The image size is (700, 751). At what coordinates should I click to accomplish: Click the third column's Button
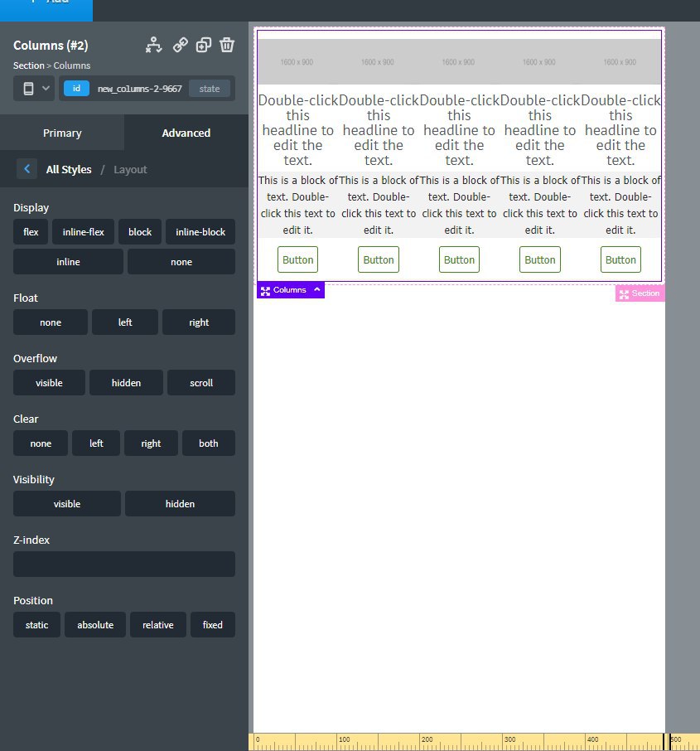[x=459, y=259]
